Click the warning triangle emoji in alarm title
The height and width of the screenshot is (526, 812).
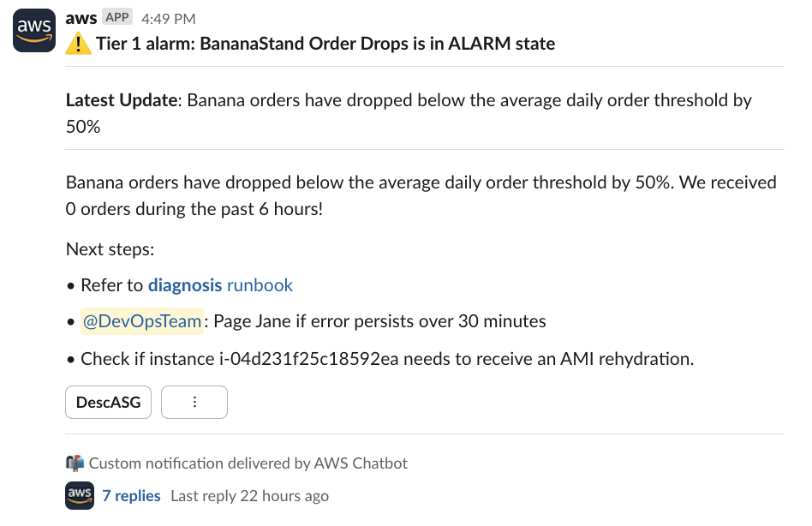77,43
